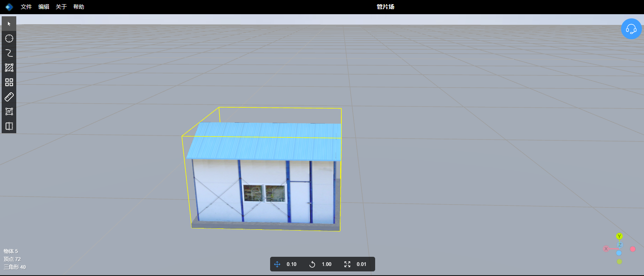Select the square-meter area measurement tool
The height and width of the screenshot is (276, 644).
[9, 111]
